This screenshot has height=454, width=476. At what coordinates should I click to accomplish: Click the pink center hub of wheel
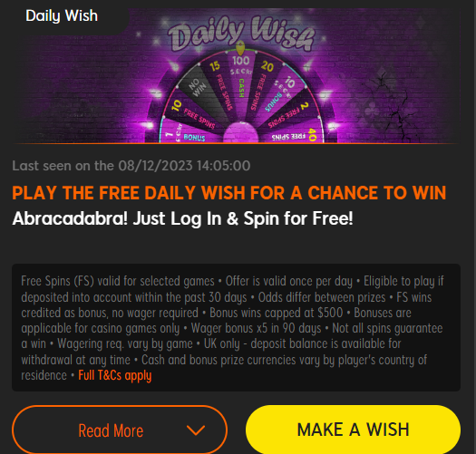click(x=241, y=132)
